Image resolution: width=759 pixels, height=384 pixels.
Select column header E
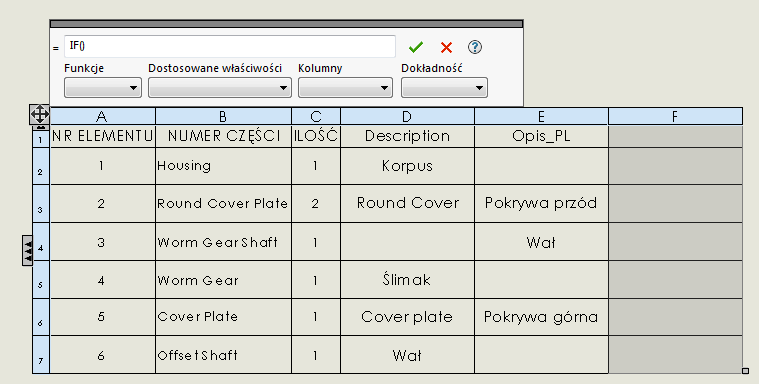(x=541, y=116)
